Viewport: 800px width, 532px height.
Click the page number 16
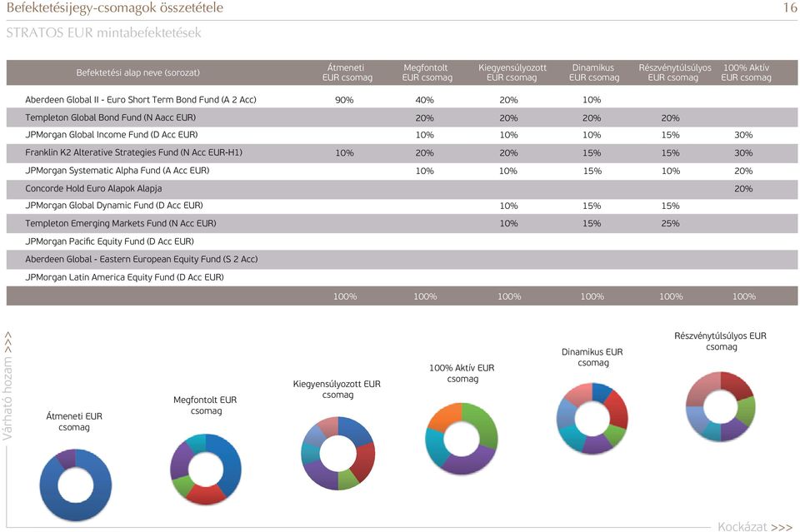point(789,7)
